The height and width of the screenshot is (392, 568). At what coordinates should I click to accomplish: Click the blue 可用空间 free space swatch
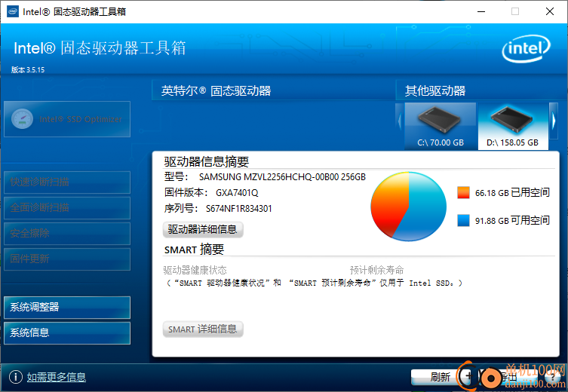pyautogui.click(x=463, y=220)
